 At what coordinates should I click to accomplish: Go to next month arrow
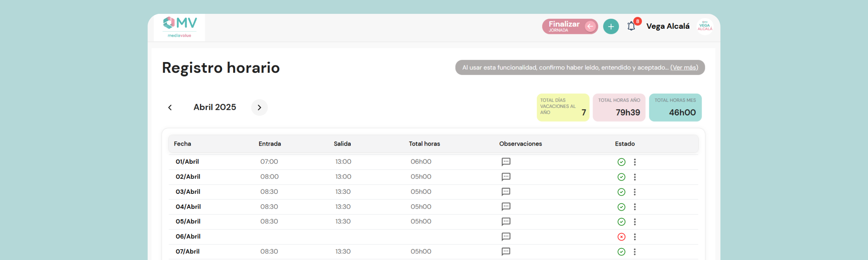(x=259, y=107)
